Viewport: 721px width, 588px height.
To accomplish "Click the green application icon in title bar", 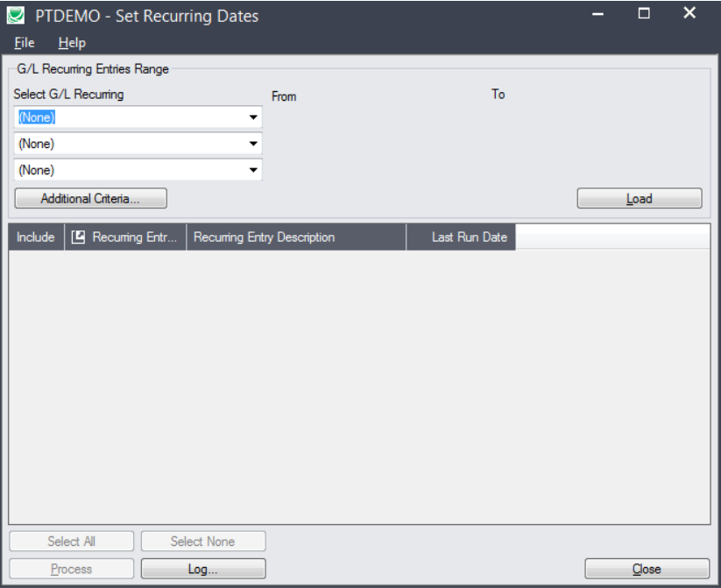I will pos(16,15).
